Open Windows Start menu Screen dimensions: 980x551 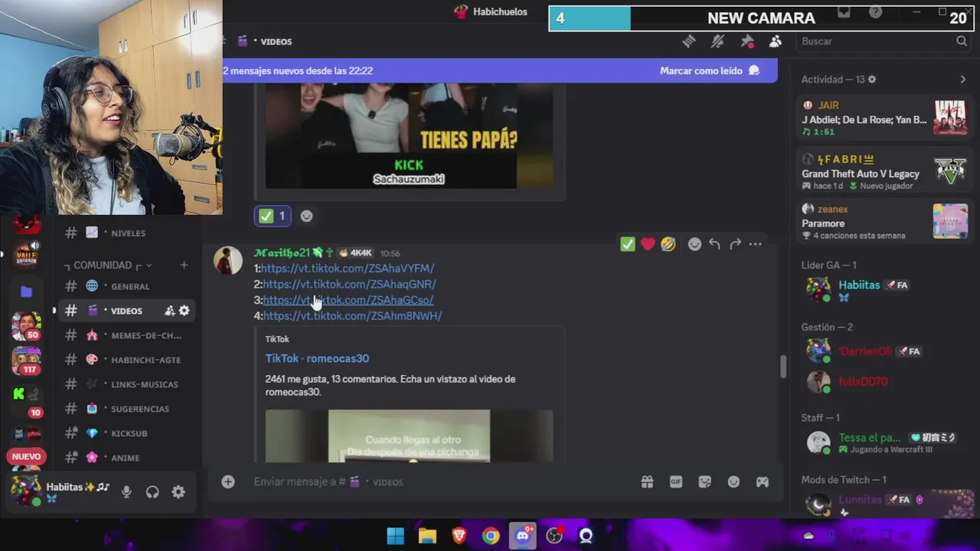pyautogui.click(x=395, y=536)
